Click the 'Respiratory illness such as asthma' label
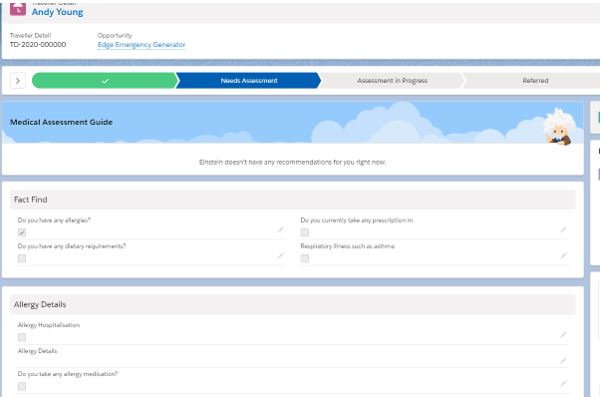 347,246
